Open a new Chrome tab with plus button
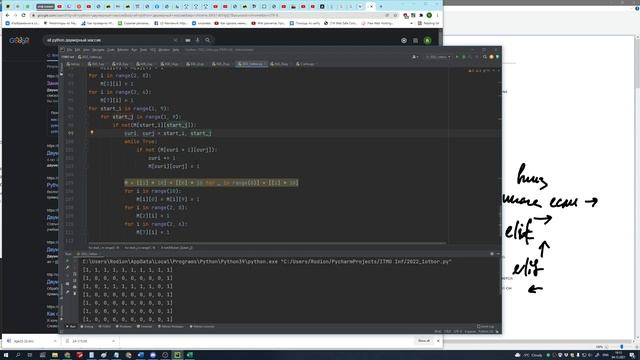Image resolution: width=640 pixels, height=360 pixels. [381, 6]
